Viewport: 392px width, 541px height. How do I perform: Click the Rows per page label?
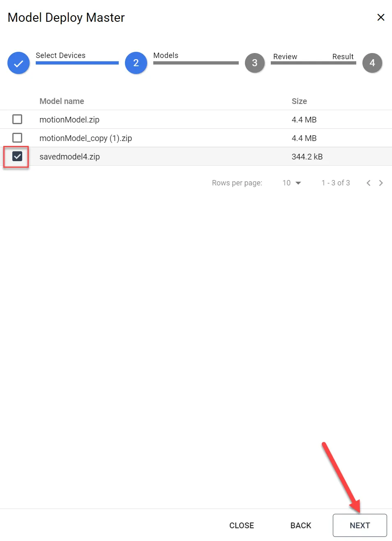(237, 183)
